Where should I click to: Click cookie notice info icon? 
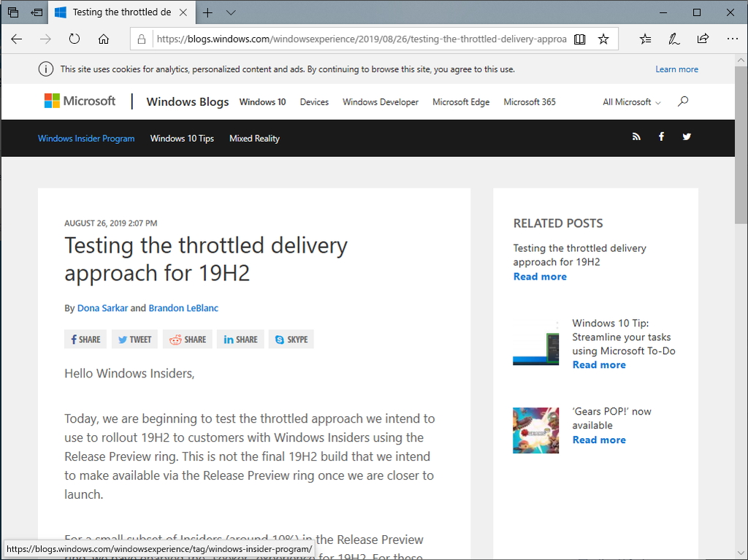tap(46, 69)
